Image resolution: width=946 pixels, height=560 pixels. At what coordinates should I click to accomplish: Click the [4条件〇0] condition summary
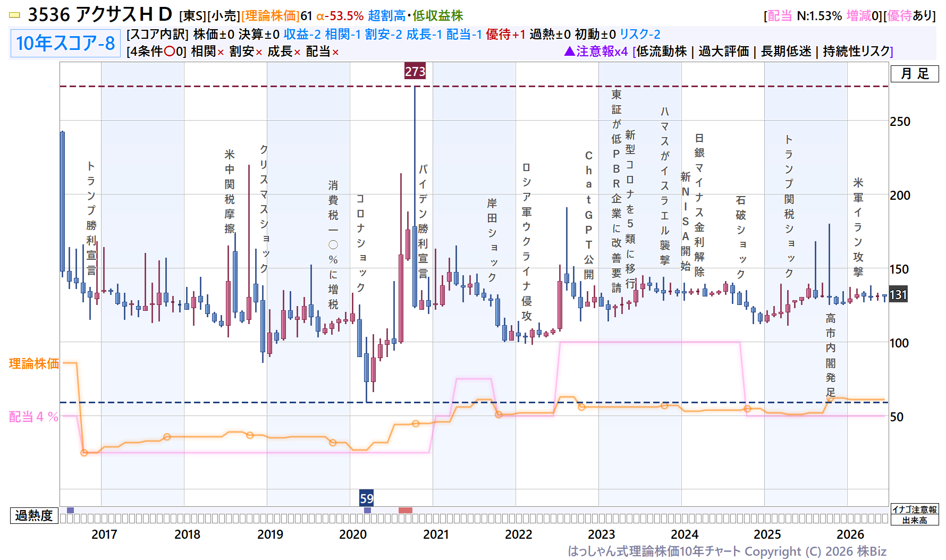156,52
